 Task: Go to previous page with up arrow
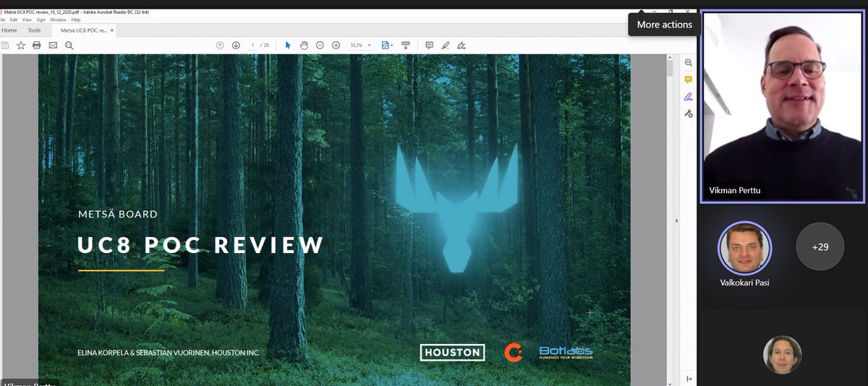coord(220,45)
